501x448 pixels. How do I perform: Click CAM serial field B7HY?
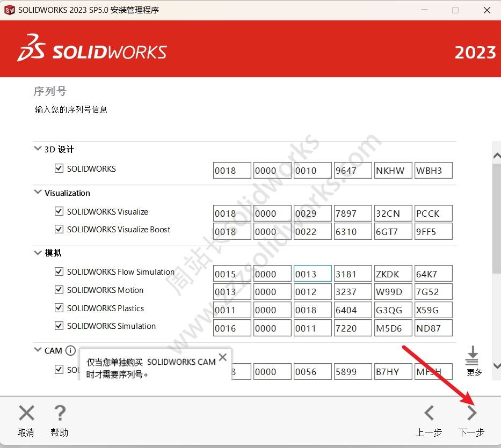pyautogui.click(x=393, y=371)
